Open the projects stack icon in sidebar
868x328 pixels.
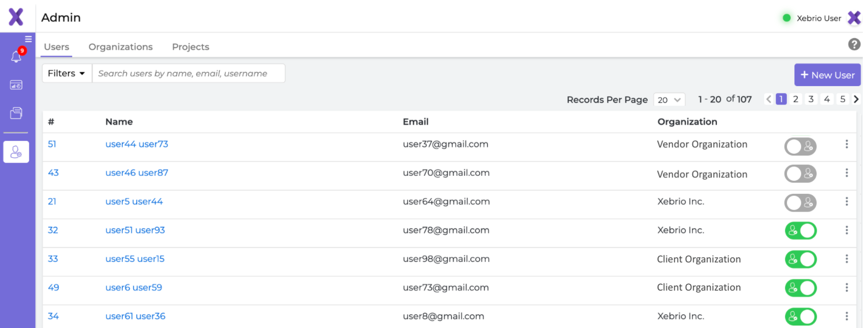coord(16,113)
